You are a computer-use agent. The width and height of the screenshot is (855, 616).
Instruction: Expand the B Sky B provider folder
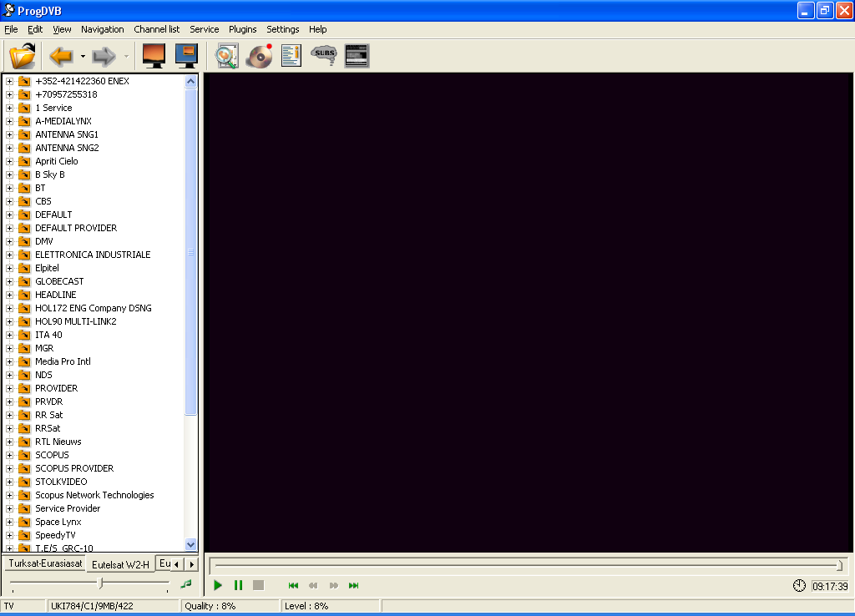[10, 174]
